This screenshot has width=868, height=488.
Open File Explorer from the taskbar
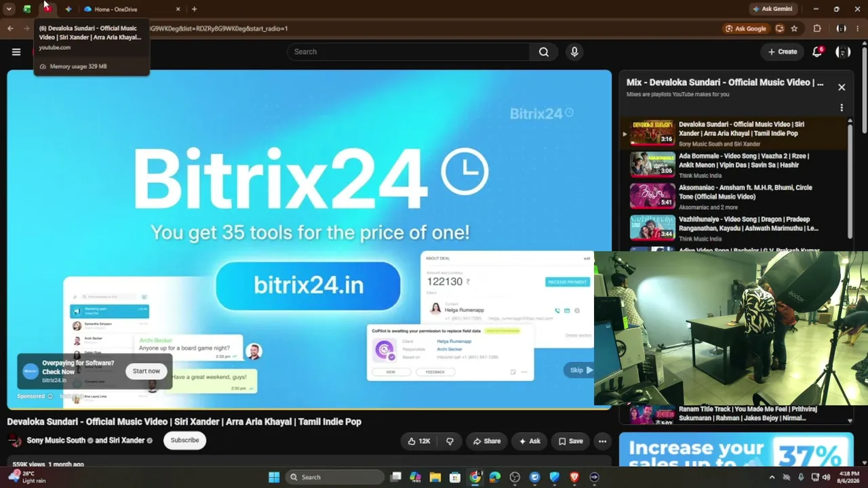tap(435, 477)
